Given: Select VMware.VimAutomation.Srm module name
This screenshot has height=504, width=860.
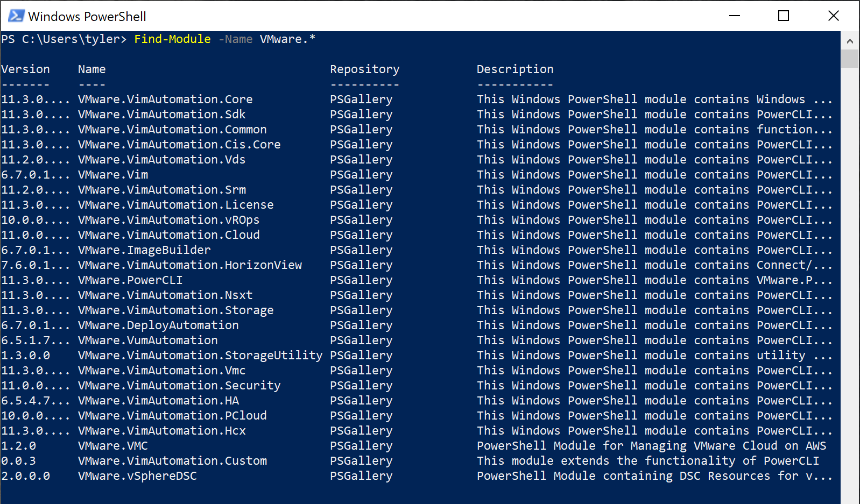Looking at the screenshot, I should click(162, 190).
